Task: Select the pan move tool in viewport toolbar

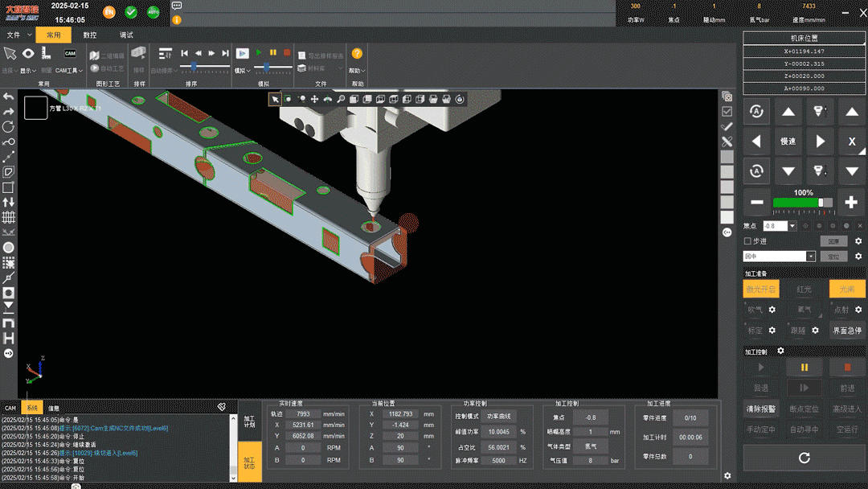Action: click(314, 99)
